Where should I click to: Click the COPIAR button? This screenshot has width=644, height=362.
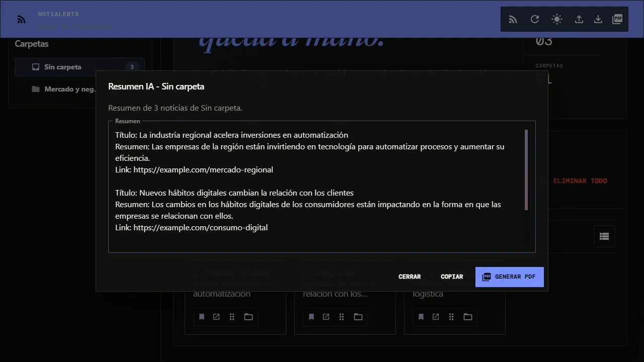click(452, 277)
